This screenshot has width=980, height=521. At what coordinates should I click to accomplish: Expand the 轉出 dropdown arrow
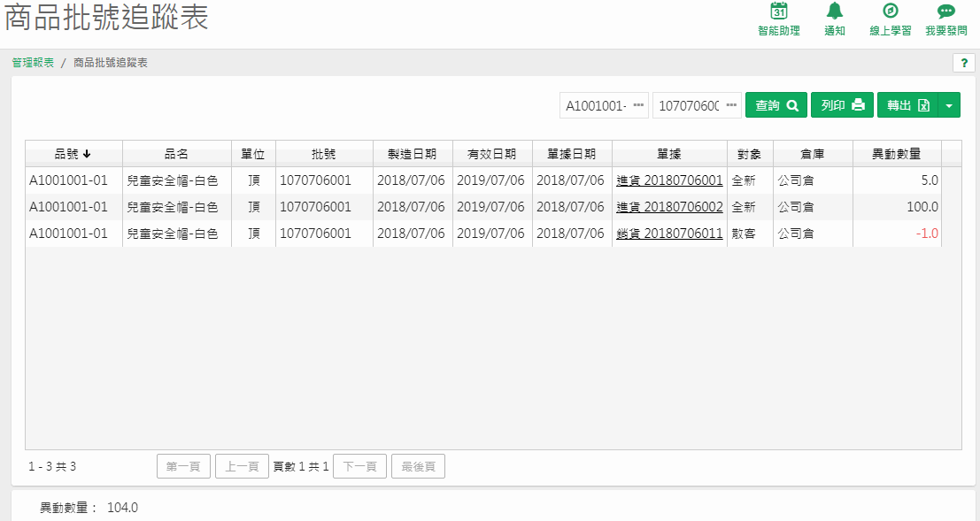click(x=949, y=105)
